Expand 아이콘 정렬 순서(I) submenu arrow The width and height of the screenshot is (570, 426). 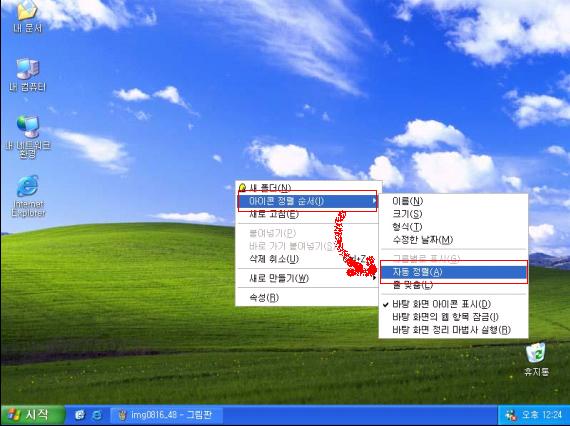(x=374, y=201)
